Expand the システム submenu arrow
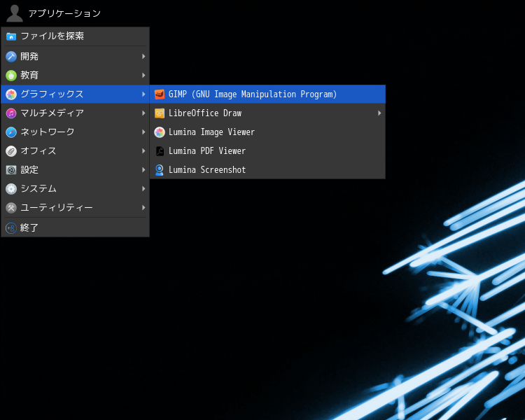525x420 pixels. (143, 189)
